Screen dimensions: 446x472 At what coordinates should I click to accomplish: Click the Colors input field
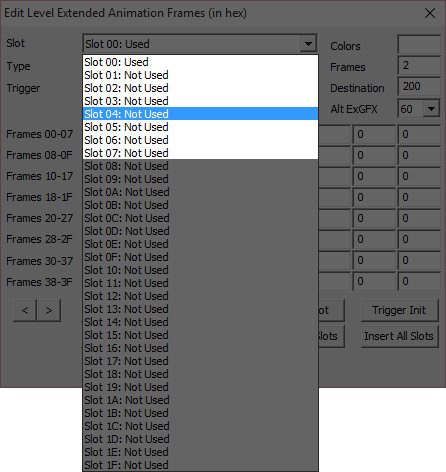point(419,45)
